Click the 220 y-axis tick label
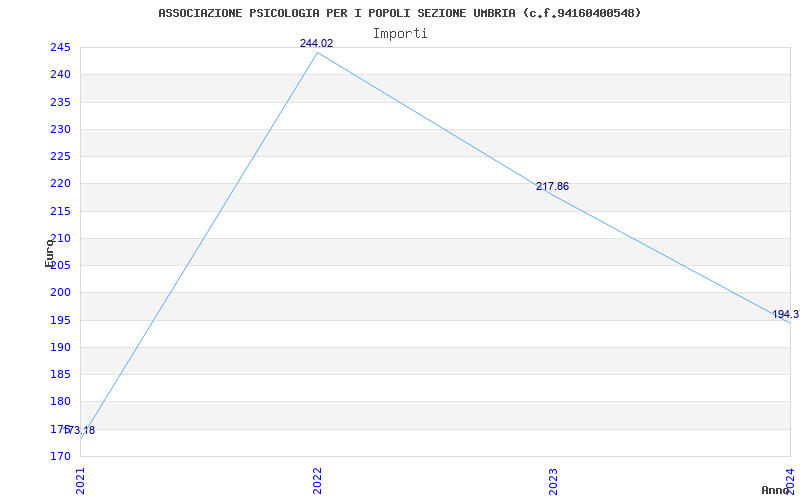Screen dimensions: 800x500 pyautogui.click(x=60, y=183)
